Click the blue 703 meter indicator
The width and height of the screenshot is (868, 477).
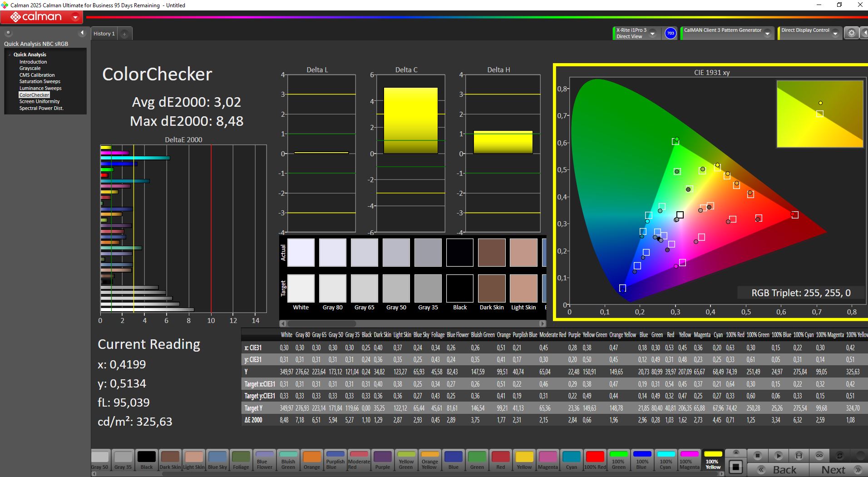pos(670,33)
